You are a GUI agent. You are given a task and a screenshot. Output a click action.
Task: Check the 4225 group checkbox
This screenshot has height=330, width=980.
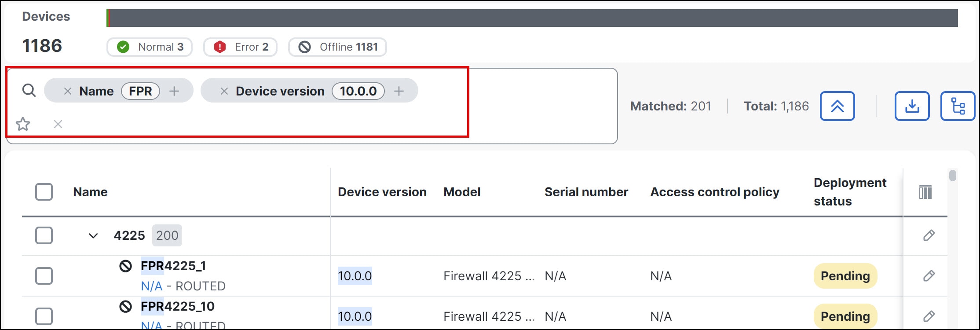(x=44, y=235)
